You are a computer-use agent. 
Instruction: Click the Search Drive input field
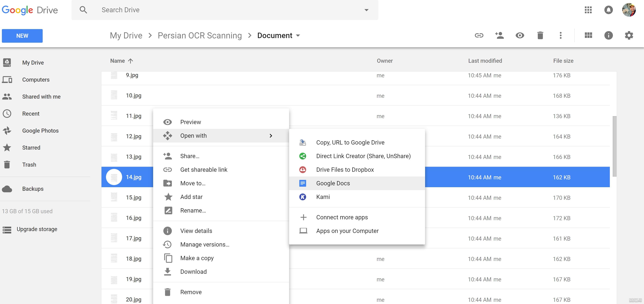[x=225, y=10]
